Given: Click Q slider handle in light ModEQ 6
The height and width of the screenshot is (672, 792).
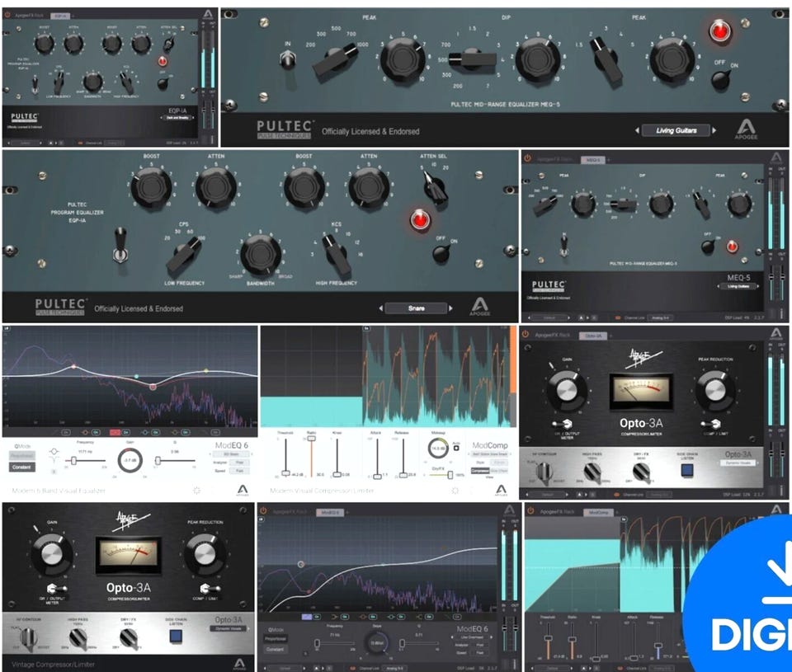Looking at the screenshot, I should (x=158, y=460).
